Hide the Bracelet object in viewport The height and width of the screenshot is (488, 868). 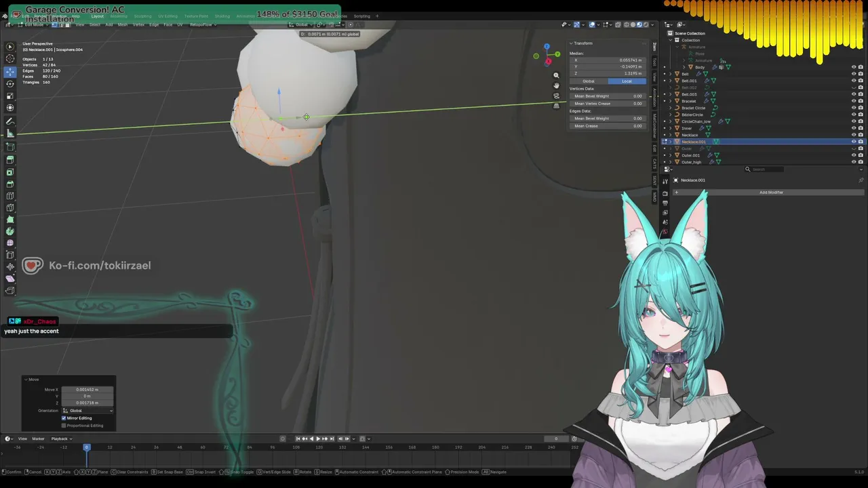tap(853, 101)
